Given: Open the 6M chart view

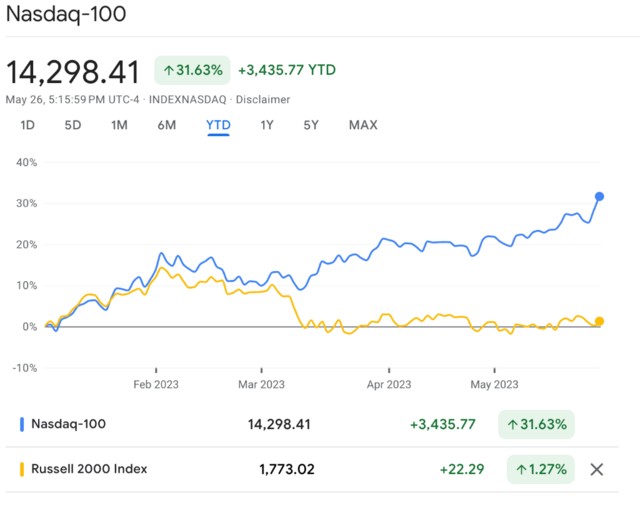Looking at the screenshot, I should click(x=166, y=125).
